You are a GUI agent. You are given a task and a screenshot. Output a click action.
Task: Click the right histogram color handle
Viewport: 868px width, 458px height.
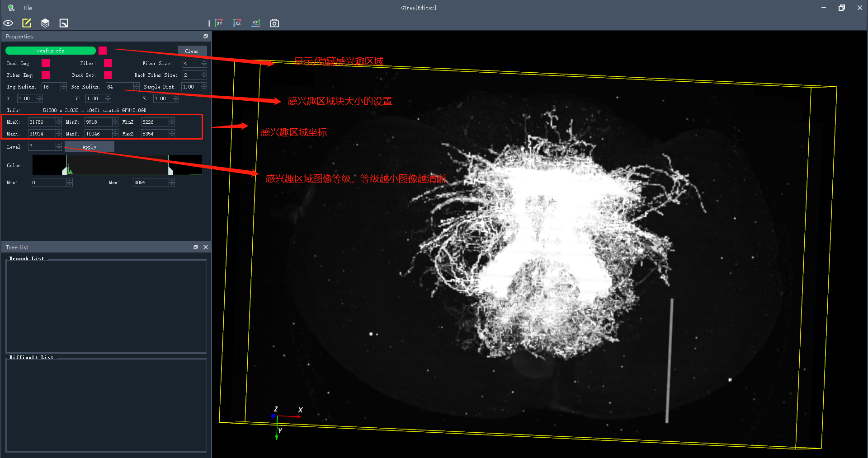click(170, 171)
